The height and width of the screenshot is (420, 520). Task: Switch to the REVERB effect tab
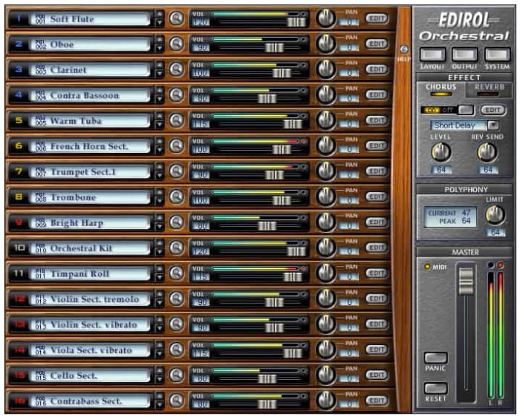point(489,89)
